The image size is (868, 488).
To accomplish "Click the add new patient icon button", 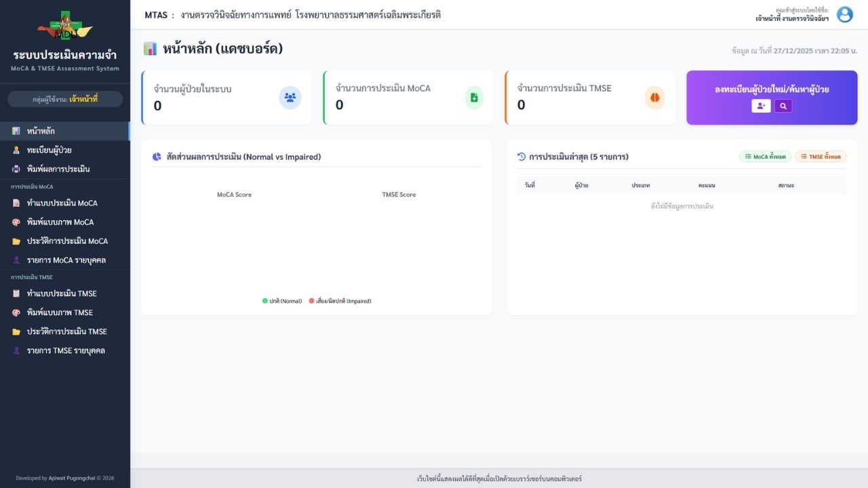I will click(x=761, y=106).
